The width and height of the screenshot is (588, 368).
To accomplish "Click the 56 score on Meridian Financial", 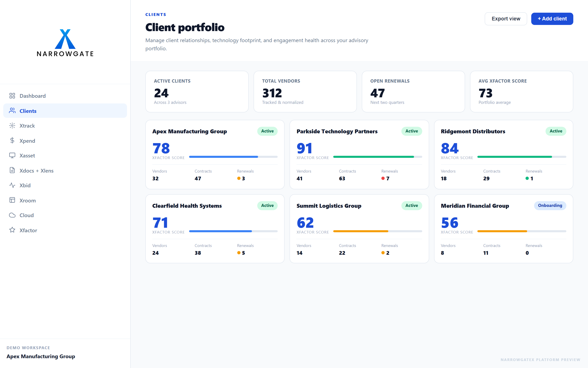I will (x=450, y=223).
